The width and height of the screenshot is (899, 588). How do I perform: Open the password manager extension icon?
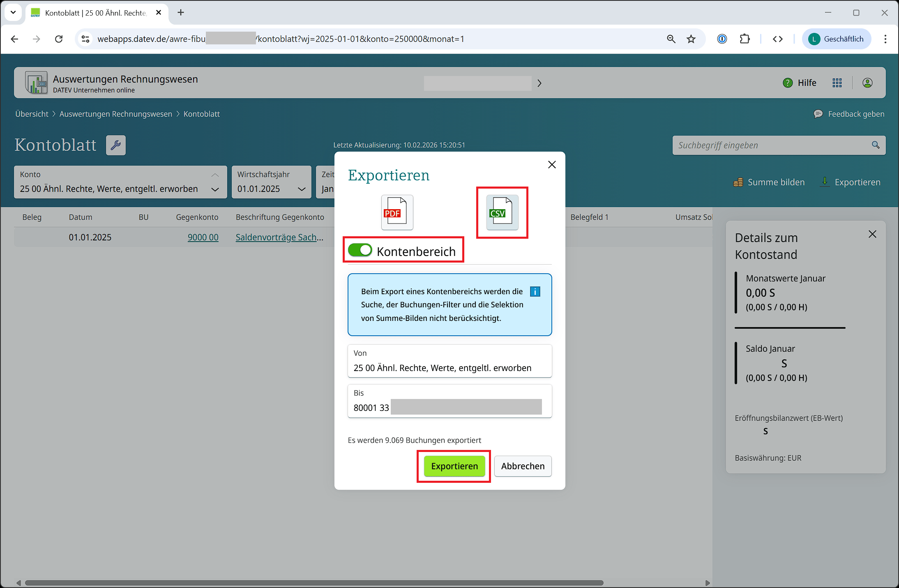click(722, 39)
